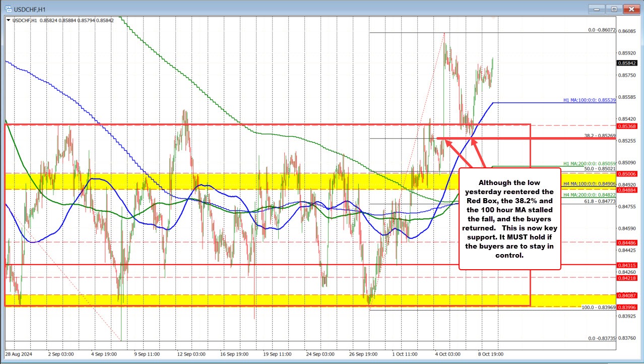Collapse the OHLC quote line via the black triangle
Screen dimensions: 644x364
[x=9, y=21]
